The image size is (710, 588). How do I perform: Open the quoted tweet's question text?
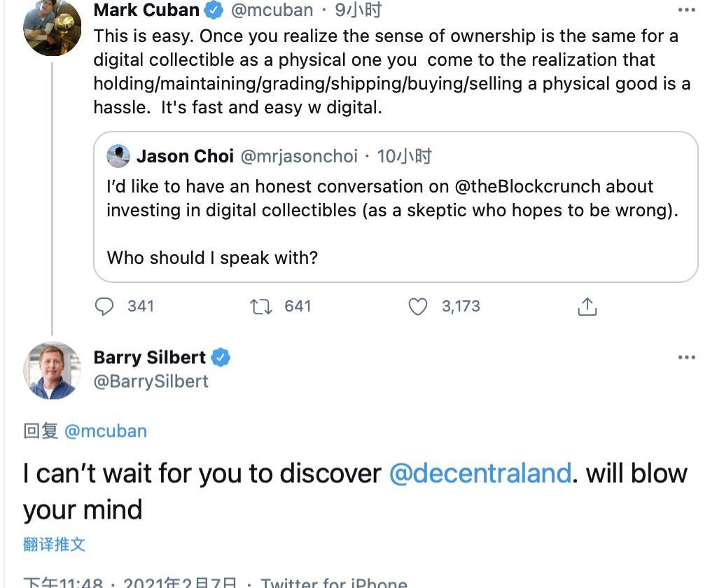[x=212, y=258]
